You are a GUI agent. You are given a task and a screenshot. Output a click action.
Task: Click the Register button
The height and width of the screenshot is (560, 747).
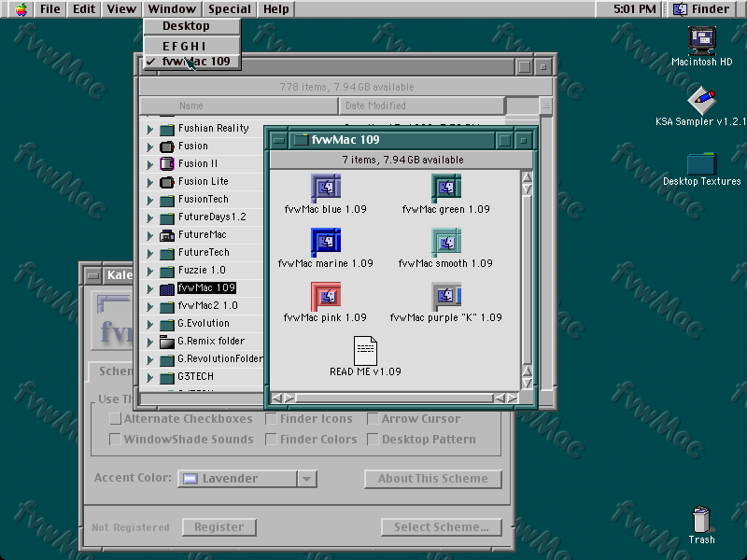(219, 527)
